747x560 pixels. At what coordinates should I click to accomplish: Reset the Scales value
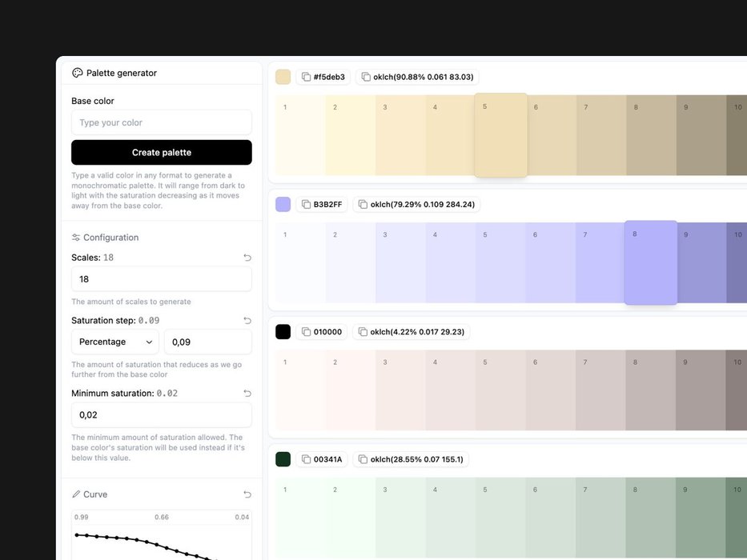tap(247, 258)
